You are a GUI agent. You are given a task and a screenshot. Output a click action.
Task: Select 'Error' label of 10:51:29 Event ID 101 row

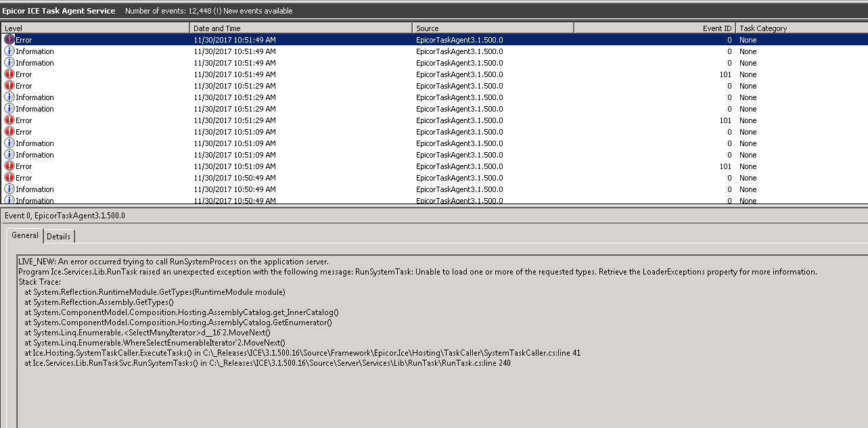(24, 120)
